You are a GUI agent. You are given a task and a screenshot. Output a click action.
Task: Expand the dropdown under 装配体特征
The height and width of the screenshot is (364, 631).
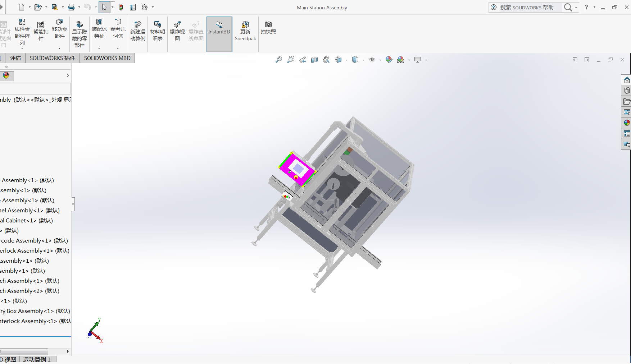click(99, 48)
